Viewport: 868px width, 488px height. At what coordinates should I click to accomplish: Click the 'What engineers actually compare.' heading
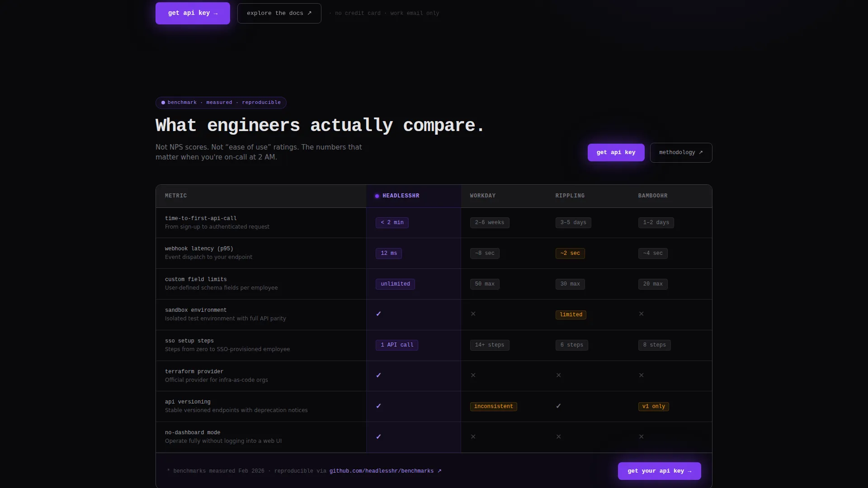pyautogui.click(x=320, y=126)
